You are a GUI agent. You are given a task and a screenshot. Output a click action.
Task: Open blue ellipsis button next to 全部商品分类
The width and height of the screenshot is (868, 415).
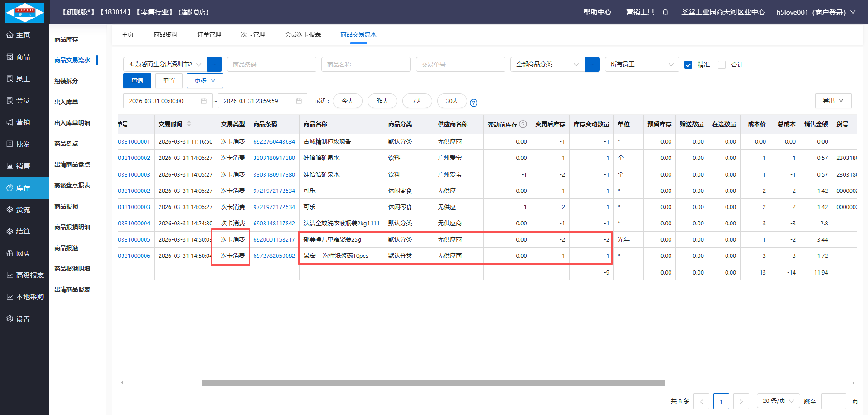pyautogui.click(x=592, y=65)
